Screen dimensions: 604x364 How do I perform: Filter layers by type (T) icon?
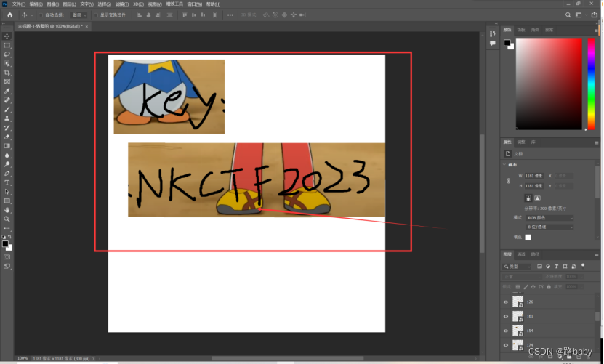[556, 267]
